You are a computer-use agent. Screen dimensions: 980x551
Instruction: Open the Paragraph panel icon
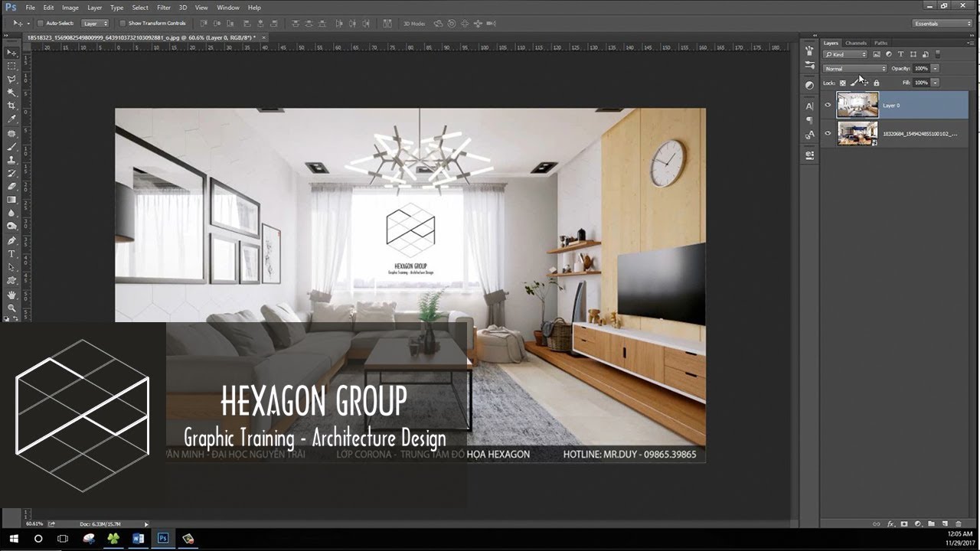(x=809, y=120)
